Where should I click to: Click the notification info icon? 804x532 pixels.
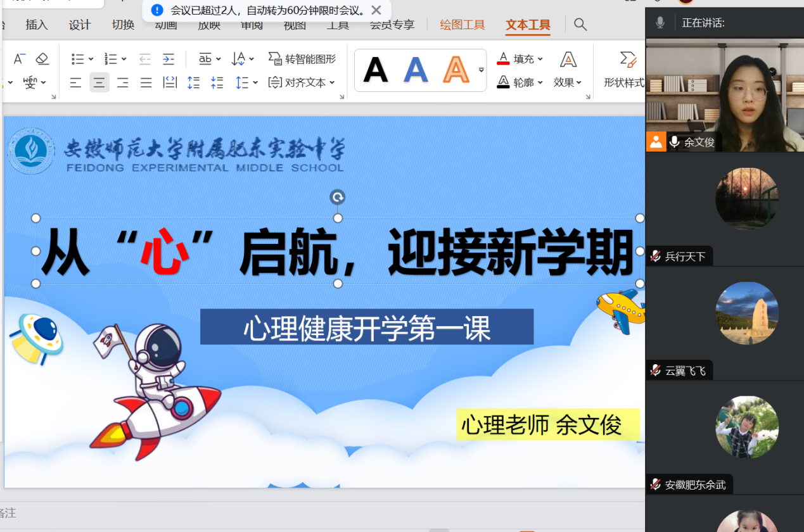pos(157,10)
